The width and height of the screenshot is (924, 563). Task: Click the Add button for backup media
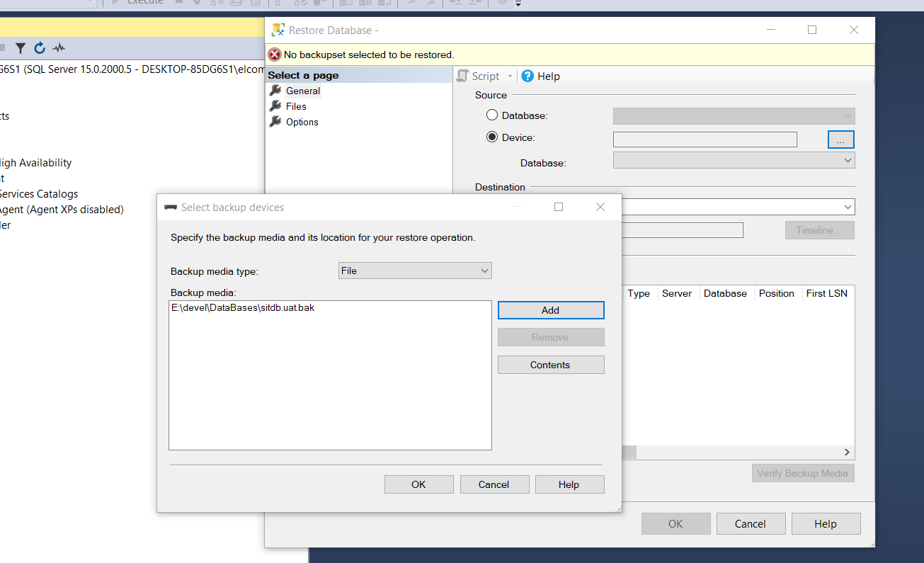[x=550, y=310]
